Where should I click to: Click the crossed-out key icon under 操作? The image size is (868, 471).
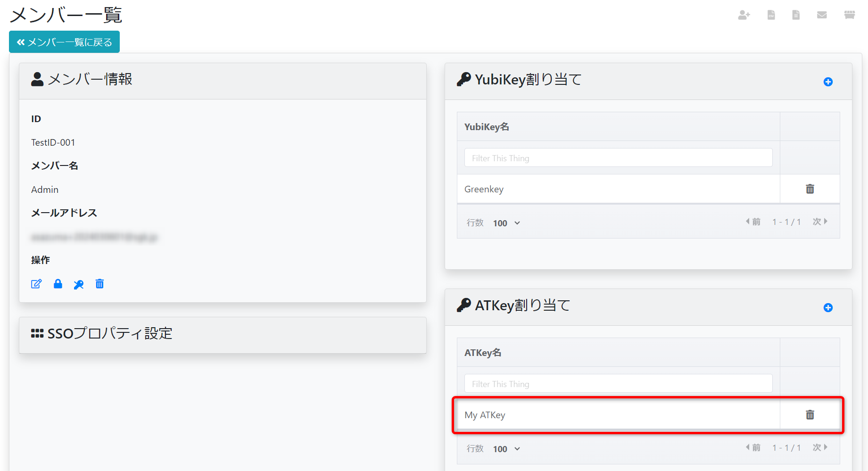click(79, 284)
